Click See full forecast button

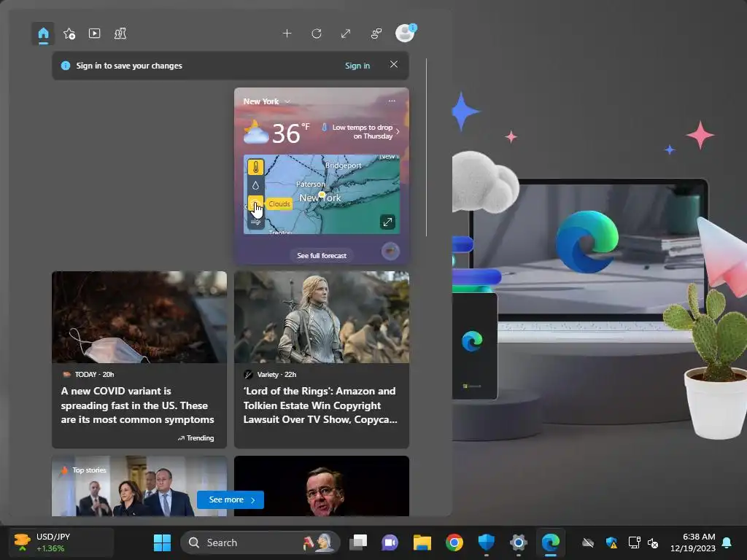point(322,256)
